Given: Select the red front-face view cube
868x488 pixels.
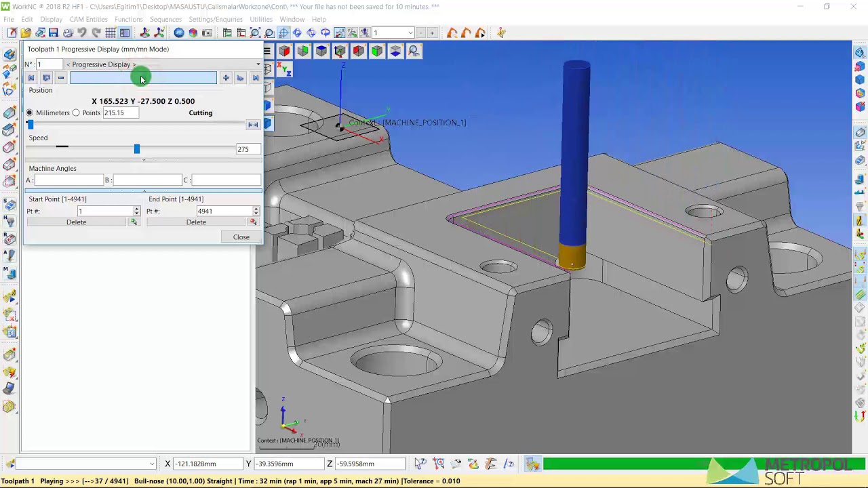Looking at the screenshot, I should pyautogui.click(x=284, y=51).
